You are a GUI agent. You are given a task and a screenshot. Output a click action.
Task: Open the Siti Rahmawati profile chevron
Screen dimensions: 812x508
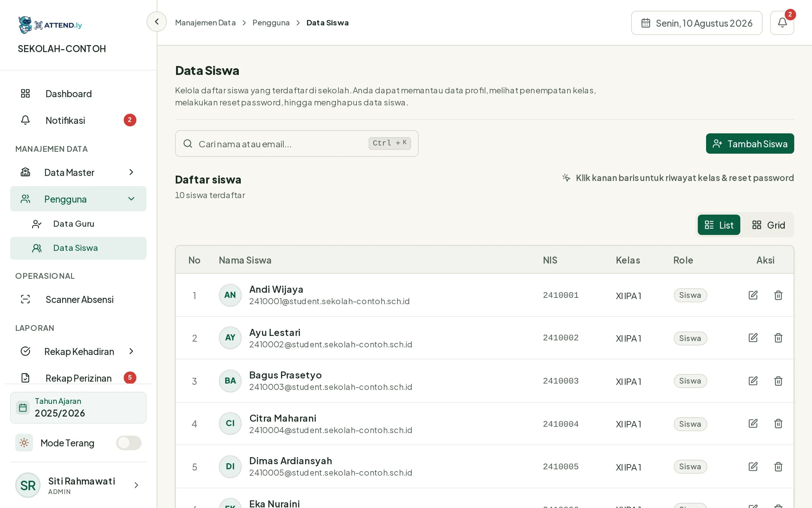click(136, 485)
